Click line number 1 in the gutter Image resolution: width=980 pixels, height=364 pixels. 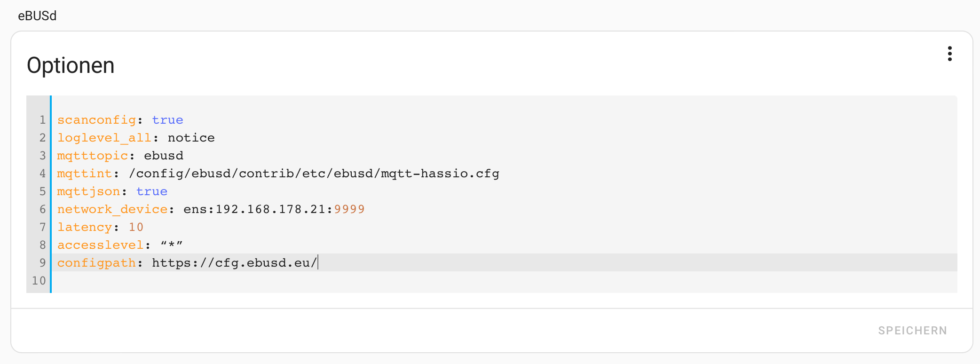(42, 120)
